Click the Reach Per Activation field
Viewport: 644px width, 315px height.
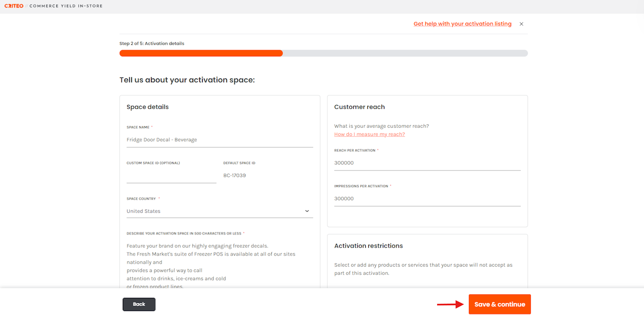coord(427,163)
